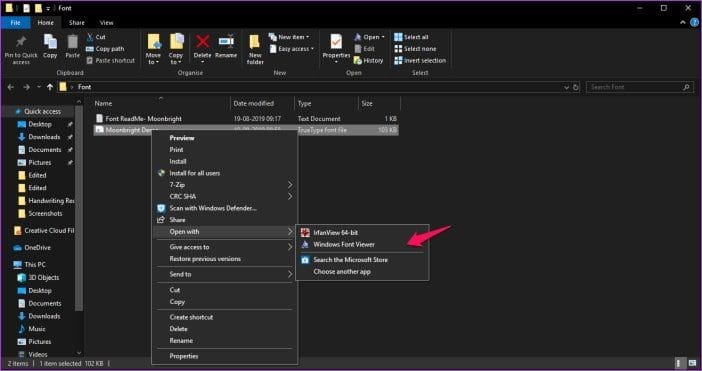Image resolution: width=702 pixels, height=371 pixels.
Task: Expand the Give access to submenu
Action: click(225, 247)
